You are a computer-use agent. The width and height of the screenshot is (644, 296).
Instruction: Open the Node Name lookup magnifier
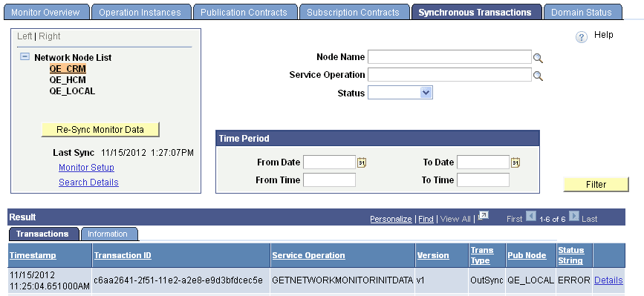538,58
